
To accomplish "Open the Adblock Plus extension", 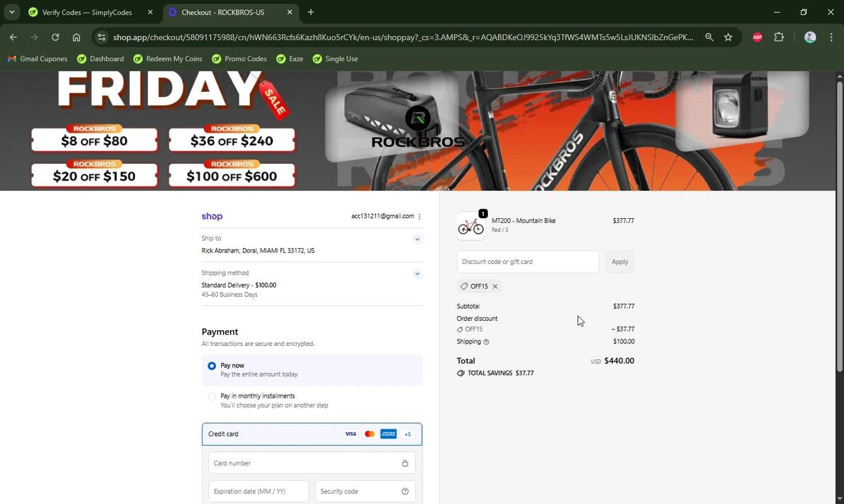I will pyautogui.click(x=757, y=37).
